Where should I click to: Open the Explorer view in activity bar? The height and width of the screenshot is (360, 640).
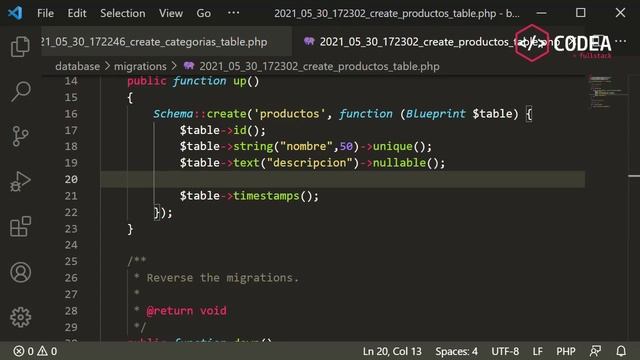tap(20, 47)
